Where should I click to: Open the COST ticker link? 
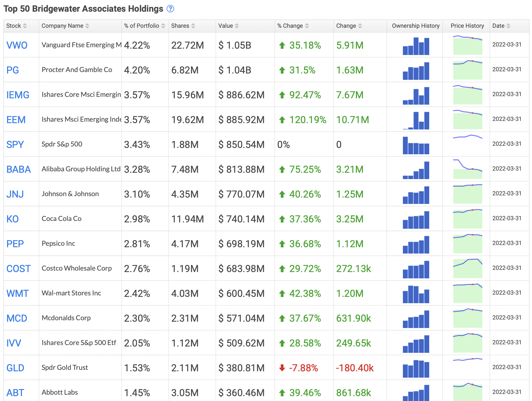tap(19, 269)
